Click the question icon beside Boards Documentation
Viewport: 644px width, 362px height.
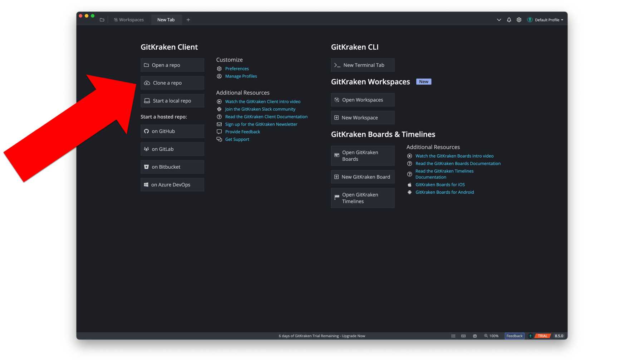[409, 164]
